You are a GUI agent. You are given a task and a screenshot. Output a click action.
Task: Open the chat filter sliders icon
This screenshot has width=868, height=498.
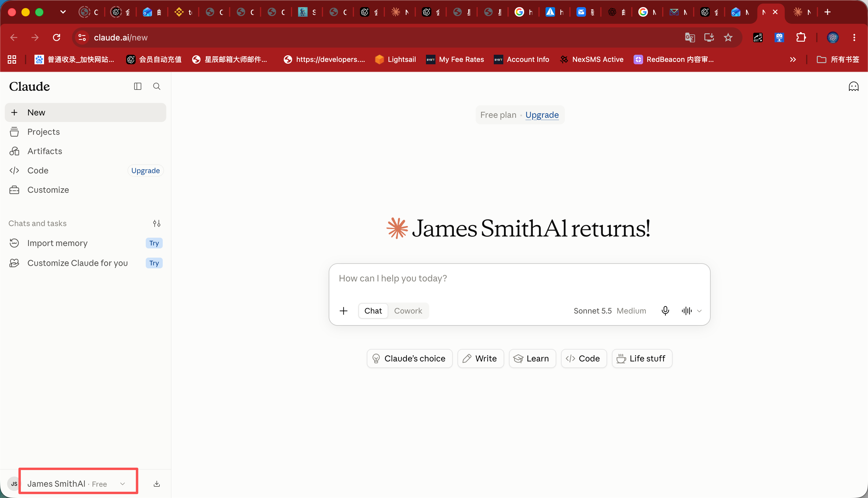[x=157, y=223]
